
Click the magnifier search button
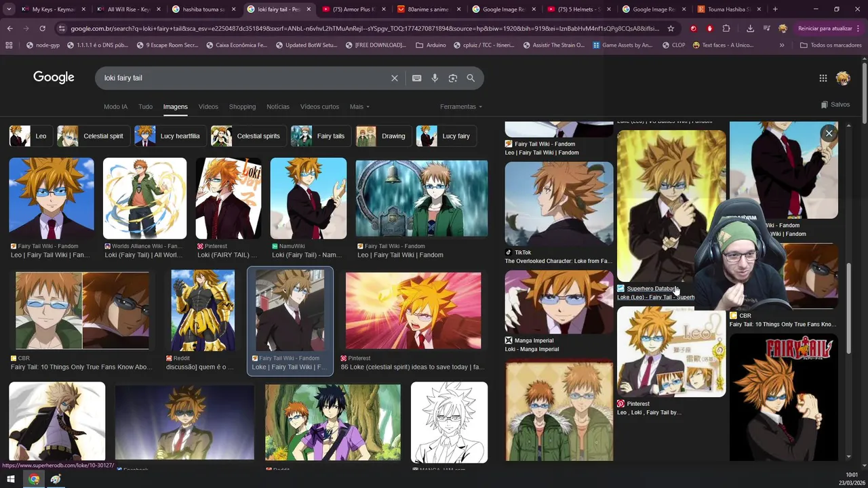[471, 78]
